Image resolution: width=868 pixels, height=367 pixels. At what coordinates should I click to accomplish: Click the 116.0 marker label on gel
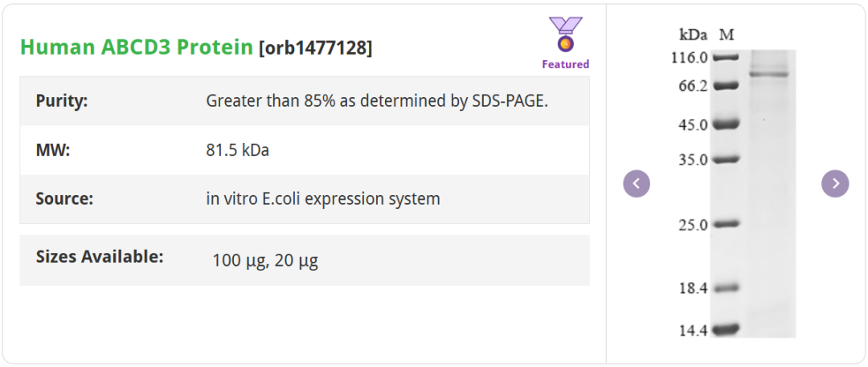[693, 58]
